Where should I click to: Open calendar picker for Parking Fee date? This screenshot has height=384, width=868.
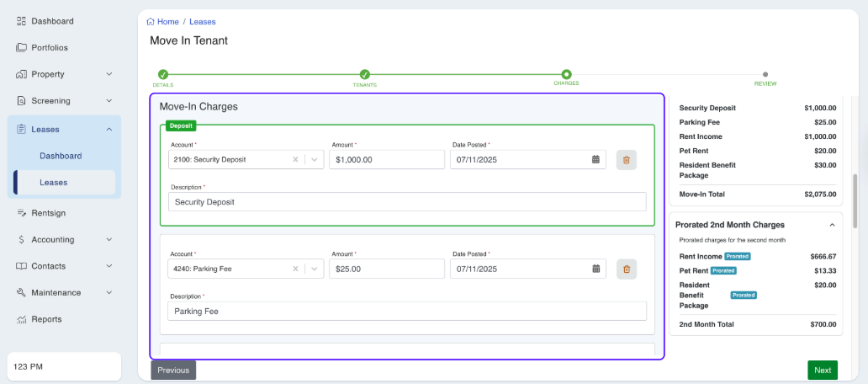pyautogui.click(x=595, y=269)
